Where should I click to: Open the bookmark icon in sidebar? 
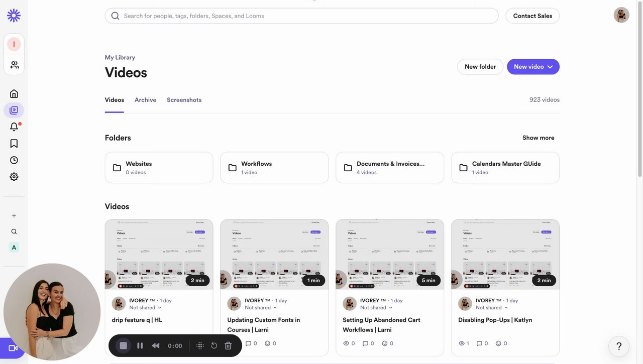14,144
